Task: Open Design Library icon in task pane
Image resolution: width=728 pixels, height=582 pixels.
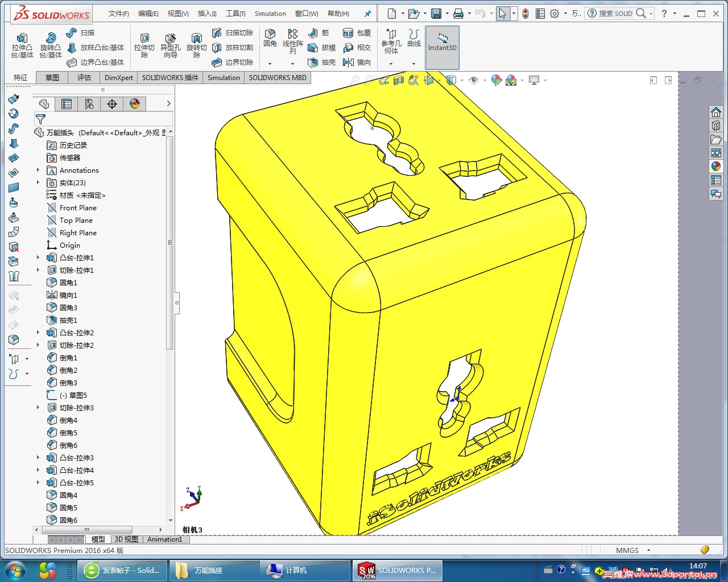Action: 716,126
